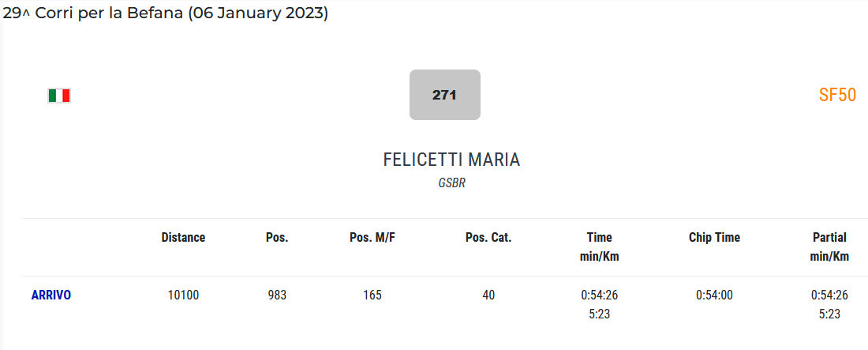
Task: Click the Italian flag icon
Action: [x=59, y=96]
